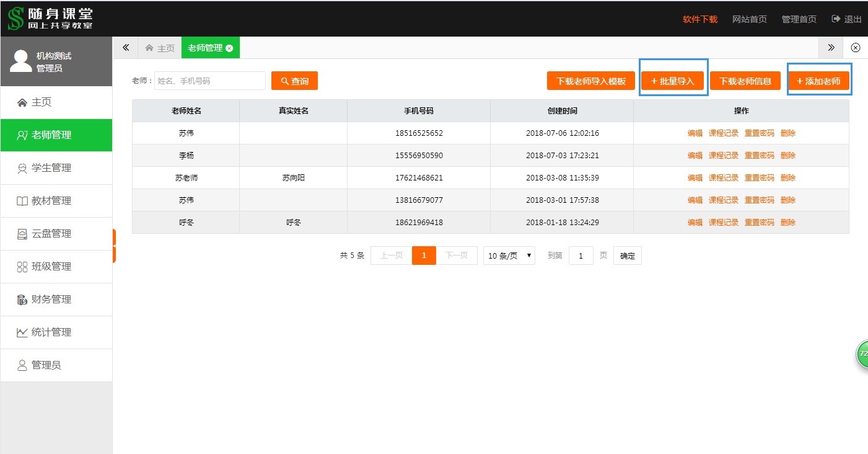This screenshot has width=868, height=454.
Task: Switch to the 主页 tab
Action: (160, 48)
